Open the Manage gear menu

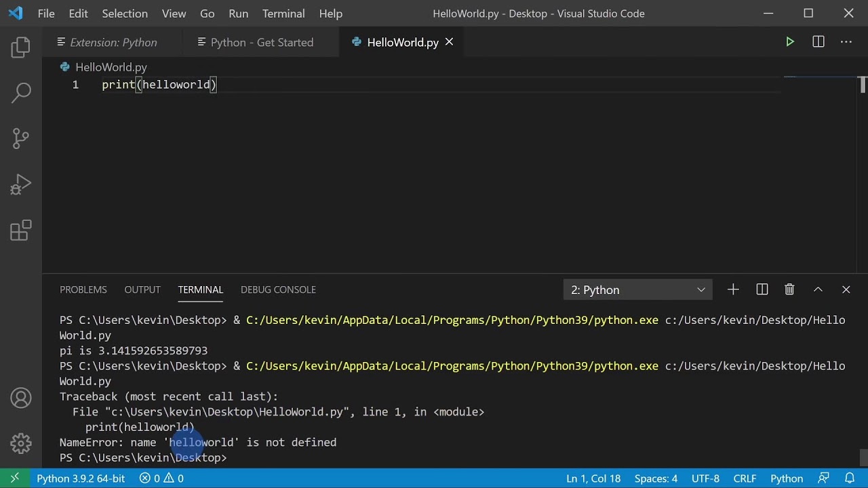[x=21, y=443]
